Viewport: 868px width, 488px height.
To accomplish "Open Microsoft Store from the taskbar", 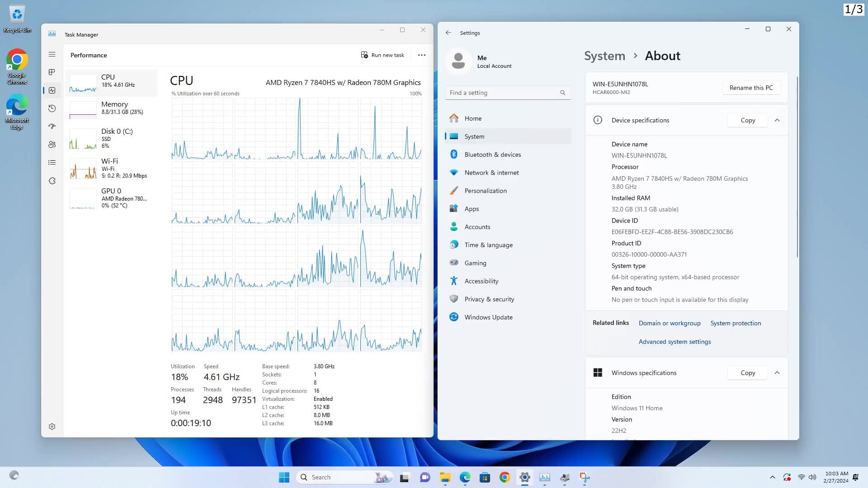I will coord(485,477).
